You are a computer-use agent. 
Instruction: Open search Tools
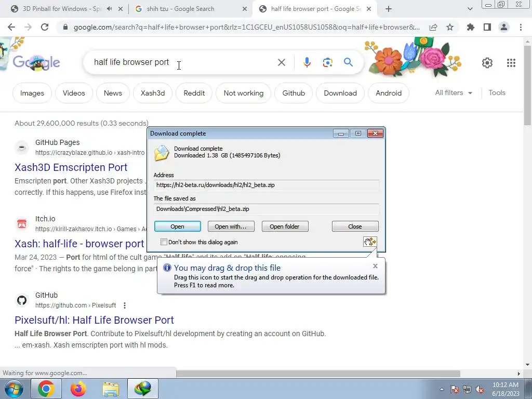tap(497, 92)
